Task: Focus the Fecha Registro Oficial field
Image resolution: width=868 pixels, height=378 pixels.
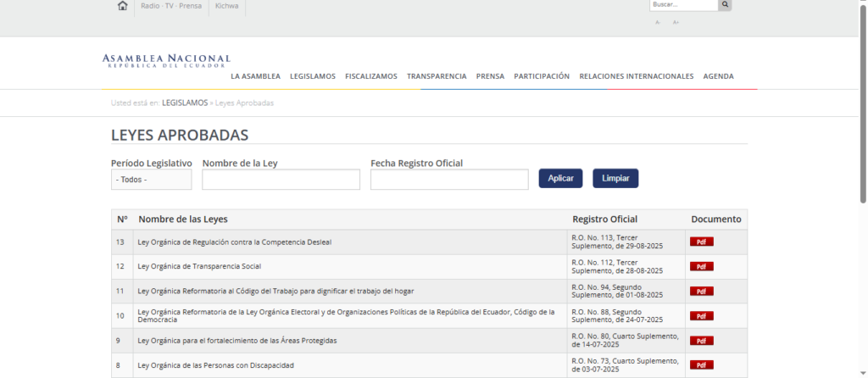Action: (449, 180)
